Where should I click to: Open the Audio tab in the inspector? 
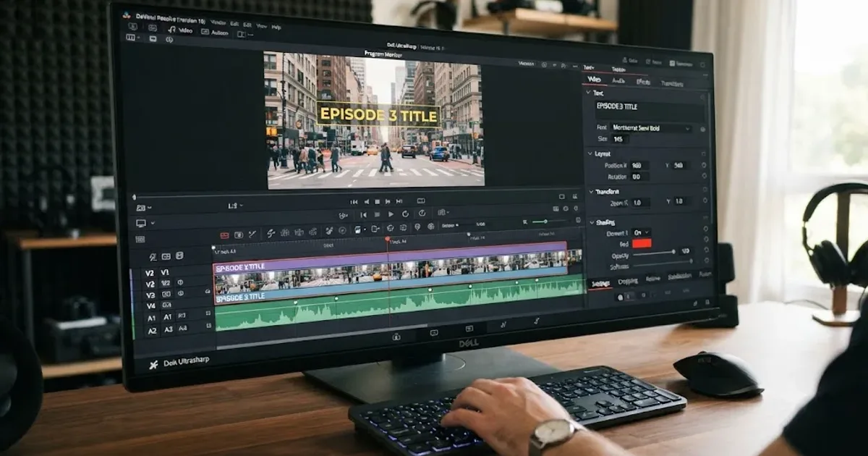click(x=618, y=81)
